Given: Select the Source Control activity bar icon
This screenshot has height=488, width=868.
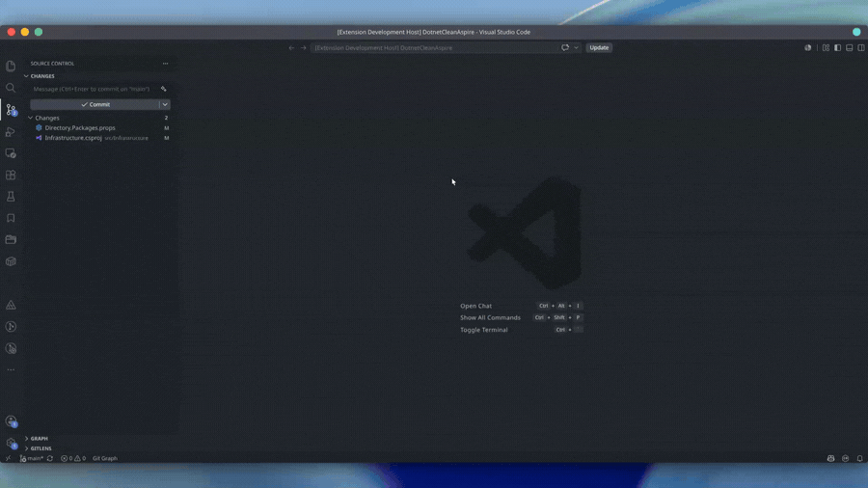Looking at the screenshot, I should 11,110.
